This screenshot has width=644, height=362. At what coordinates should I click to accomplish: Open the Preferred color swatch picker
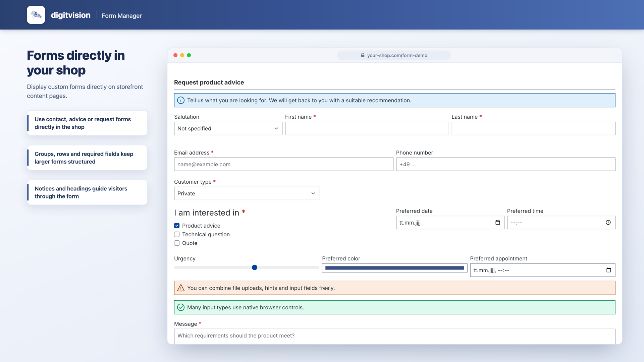pos(394,268)
